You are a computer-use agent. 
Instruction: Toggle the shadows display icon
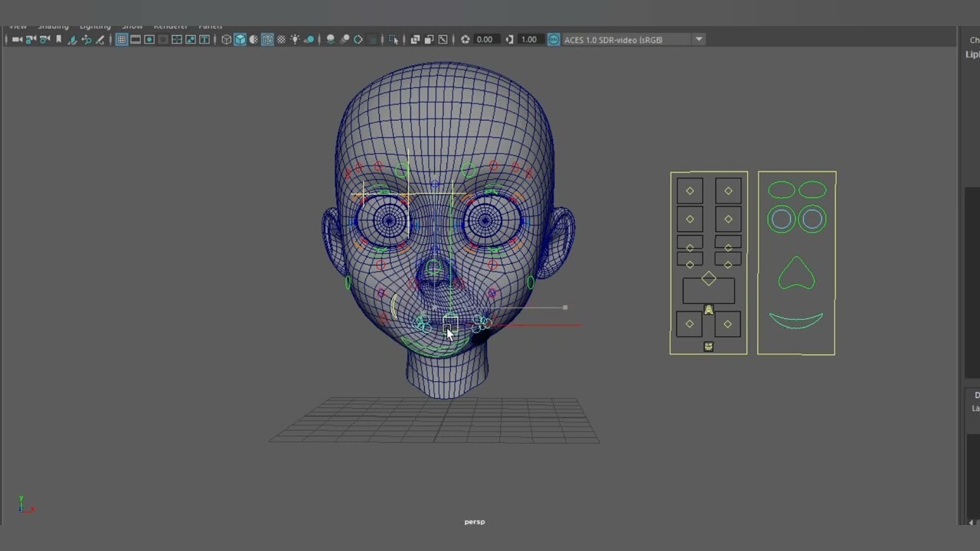click(312, 39)
